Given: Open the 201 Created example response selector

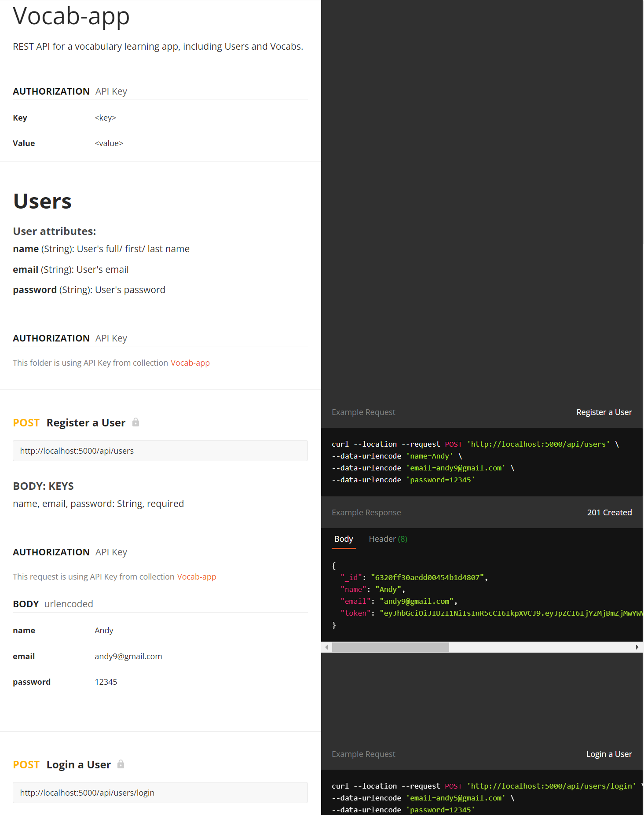Looking at the screenshot, I should point(609,513).
